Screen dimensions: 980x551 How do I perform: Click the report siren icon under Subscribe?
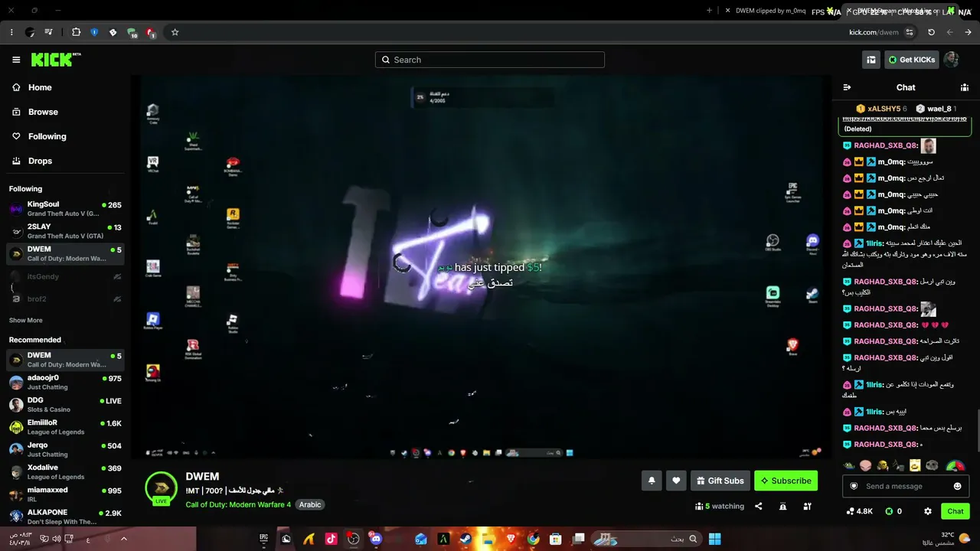point(782,506)
